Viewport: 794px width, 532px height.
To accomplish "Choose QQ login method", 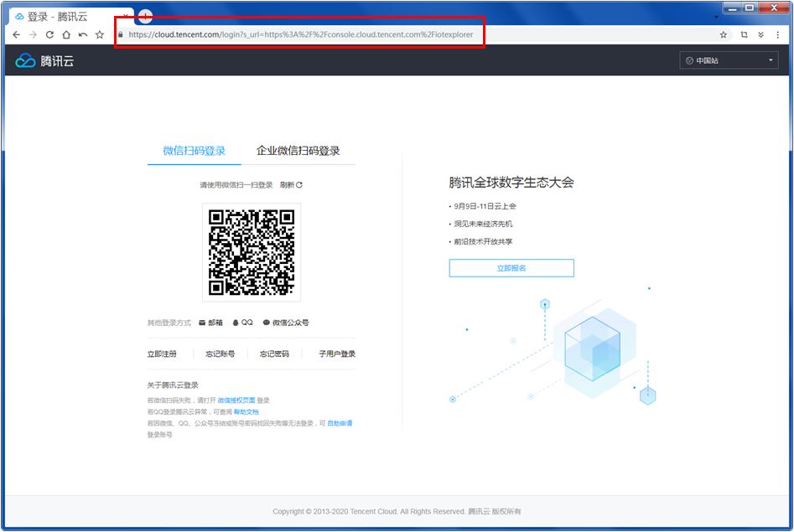I will click(x=242, y=323).
